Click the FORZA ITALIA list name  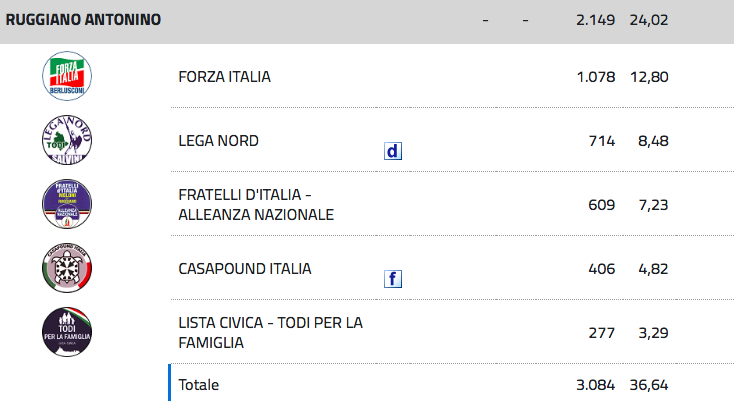[224, 77]
